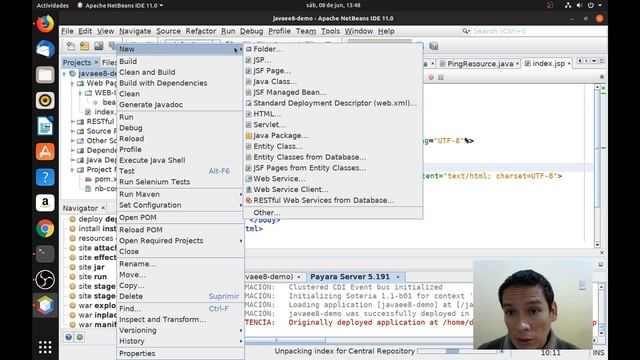Click the Files manager icon in dock
This screenshot has height=360, width=640.
coord(45,75)
